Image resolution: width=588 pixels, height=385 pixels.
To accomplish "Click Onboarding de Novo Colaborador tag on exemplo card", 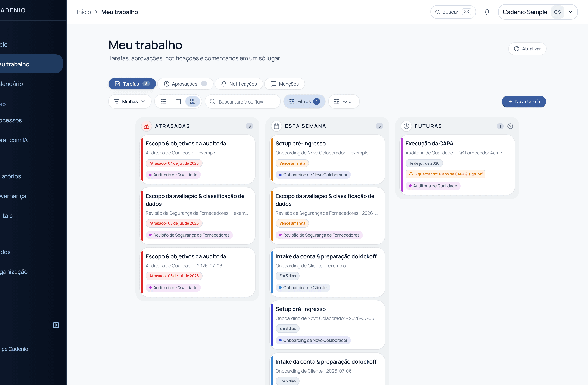I will 313,175.
